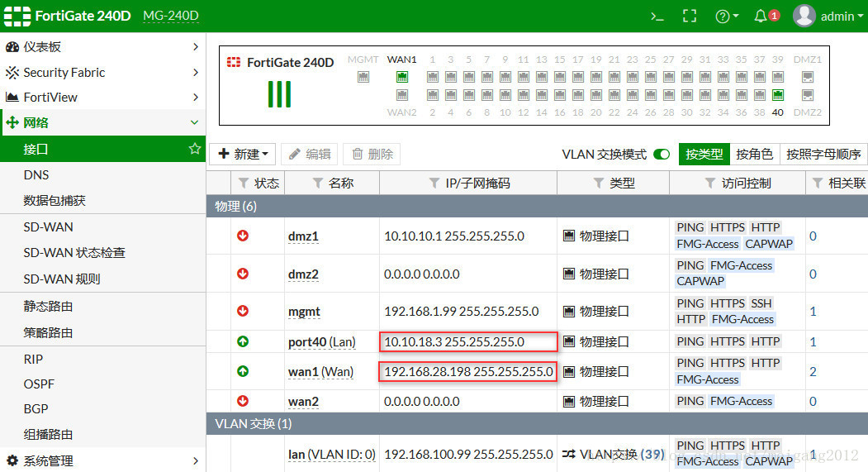Image resolution: width=868 pixels, height=472 pixels.
Task: Select the wan1 (Wan) interface
Action: (320, 372)
